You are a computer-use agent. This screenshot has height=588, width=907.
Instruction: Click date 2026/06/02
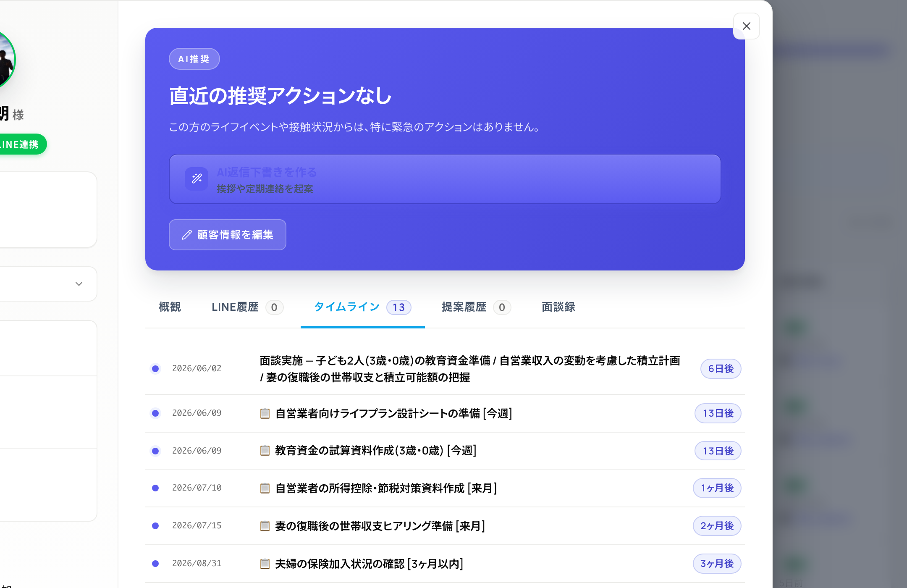click(197, 368)
